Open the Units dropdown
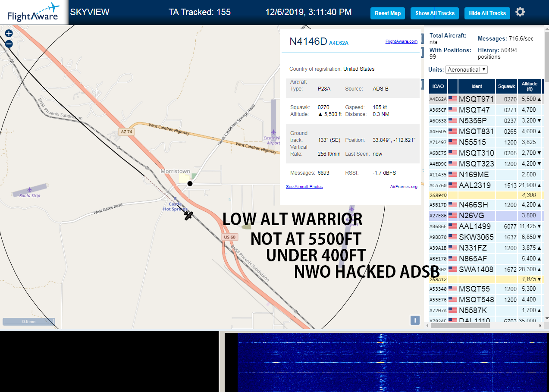 467,69
